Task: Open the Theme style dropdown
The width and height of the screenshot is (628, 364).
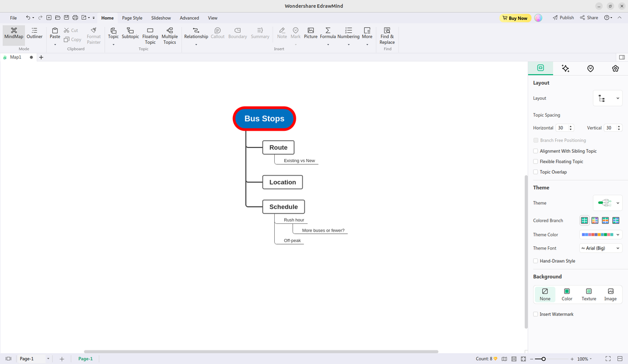Action: tap(608, 203)
